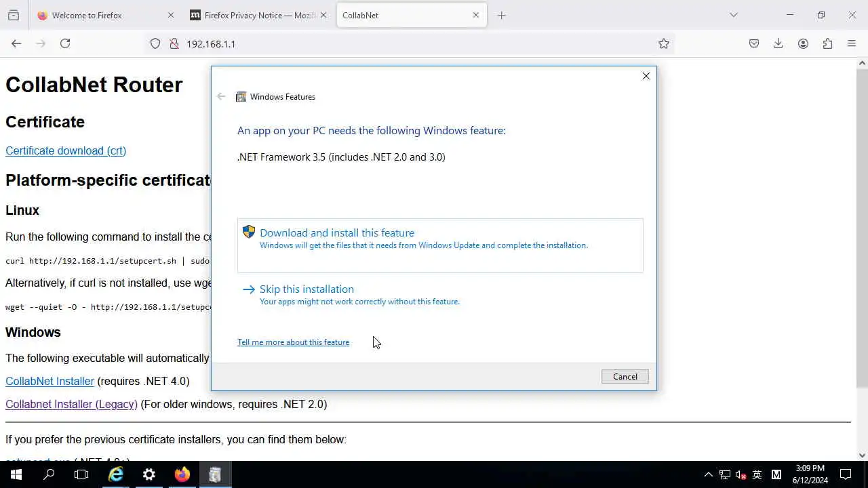Image resolution: width=868 pixels, height=488 pixels.
Task: Click the insecure connection padlock icon
Action: point(174,43)
